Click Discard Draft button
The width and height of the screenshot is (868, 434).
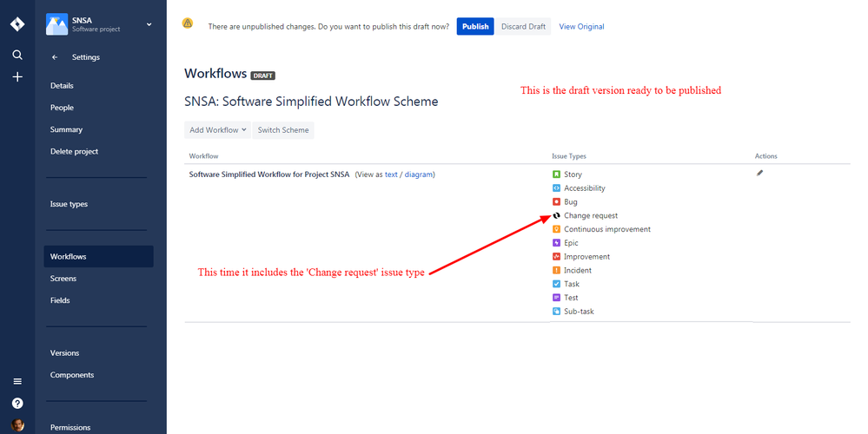(523, 27)
